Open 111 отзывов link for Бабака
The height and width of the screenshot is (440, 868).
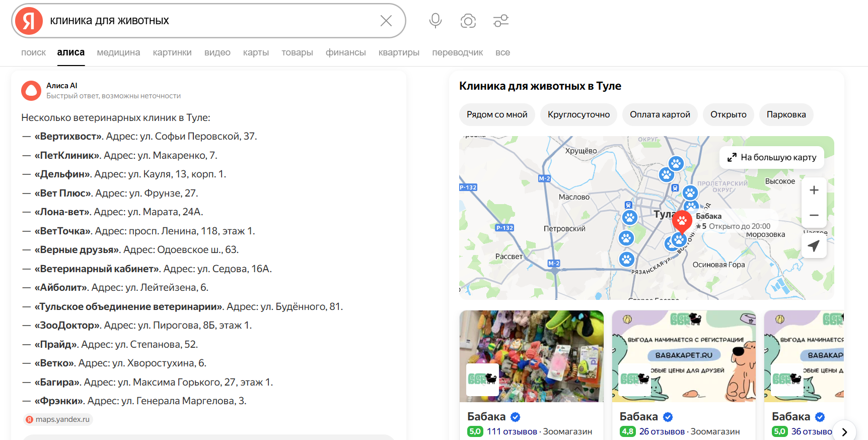click(512, 431)
